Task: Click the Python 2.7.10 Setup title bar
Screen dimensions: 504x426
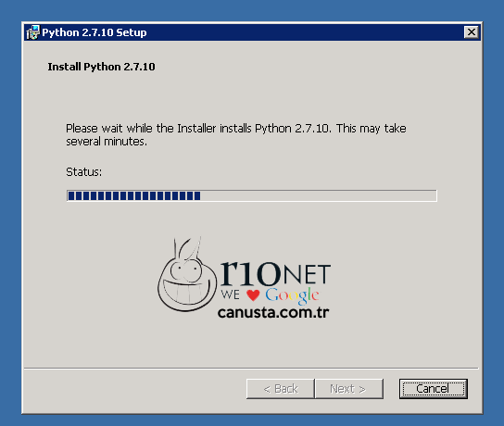Action: 245,32
